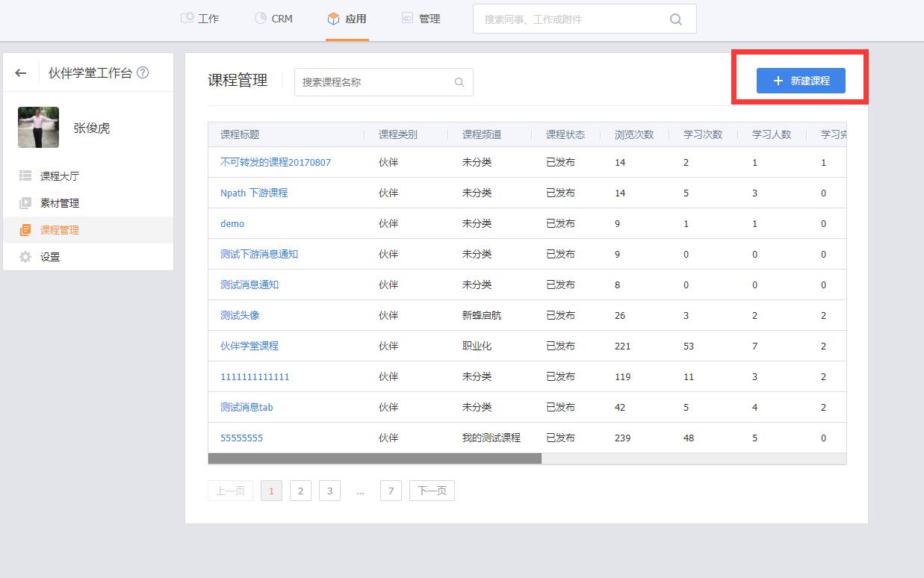
Task: Click the search icon in course name field
Action: 459,82
